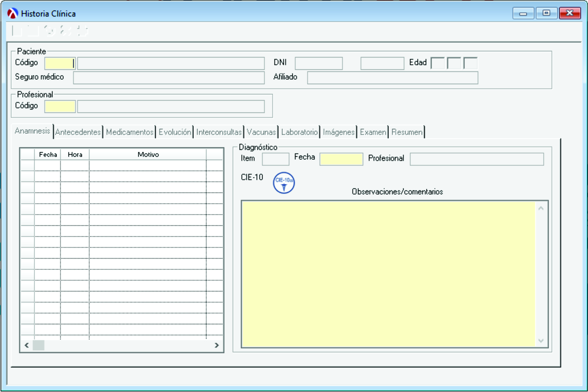This screenshot has width=588, height=392.
Task: Maximize the Historia Clínica window
Action: coord(546,13)
